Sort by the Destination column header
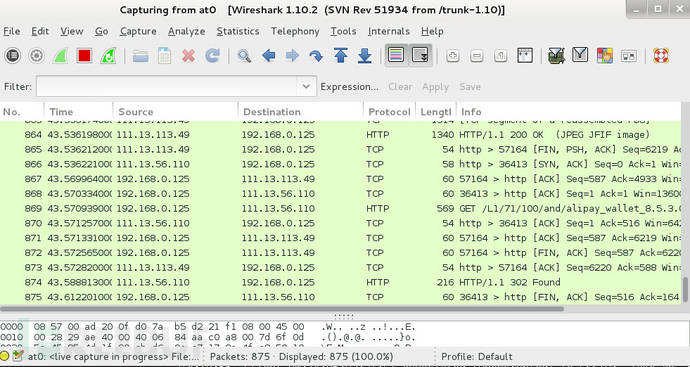690x367 pixels. pos(301,112)
